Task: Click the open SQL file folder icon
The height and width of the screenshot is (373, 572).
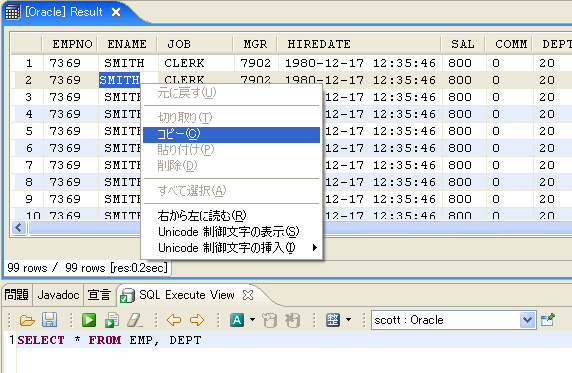Action: (27, 320)
